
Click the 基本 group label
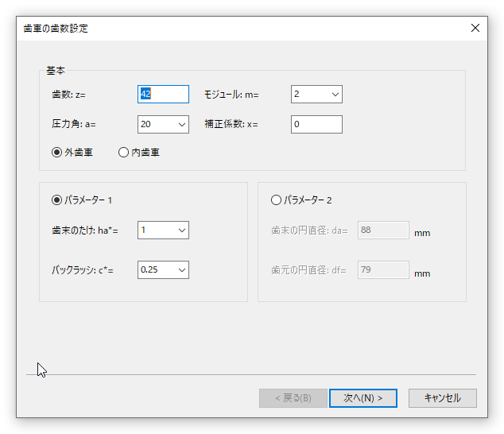[x=56, y=71]
